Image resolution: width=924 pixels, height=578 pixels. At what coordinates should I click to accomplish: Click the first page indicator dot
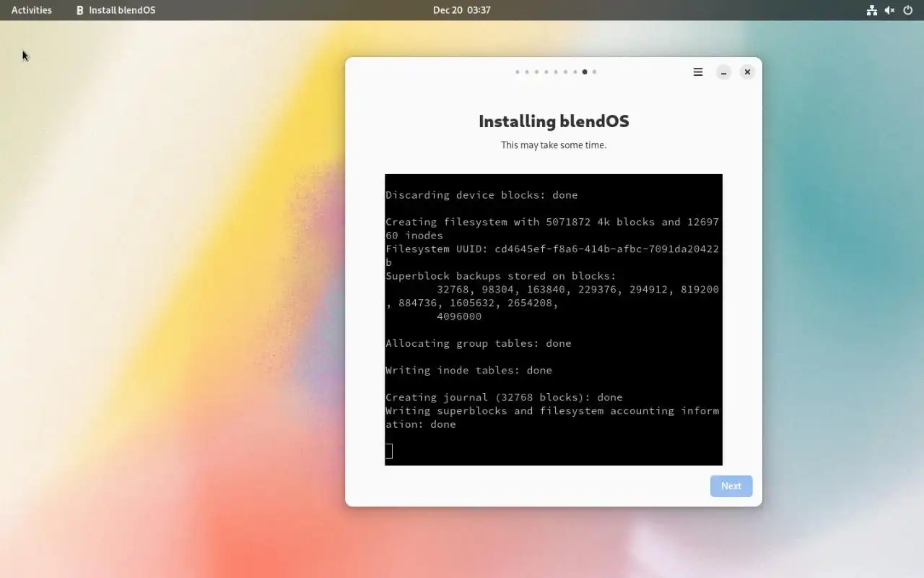518,72
